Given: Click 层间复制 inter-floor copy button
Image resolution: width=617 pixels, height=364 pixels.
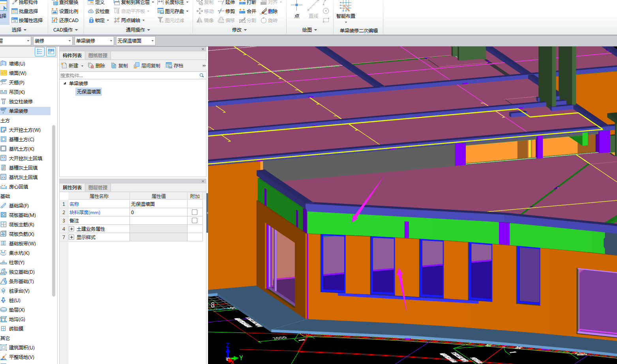Looking at the screenshot, I should 147,65.
